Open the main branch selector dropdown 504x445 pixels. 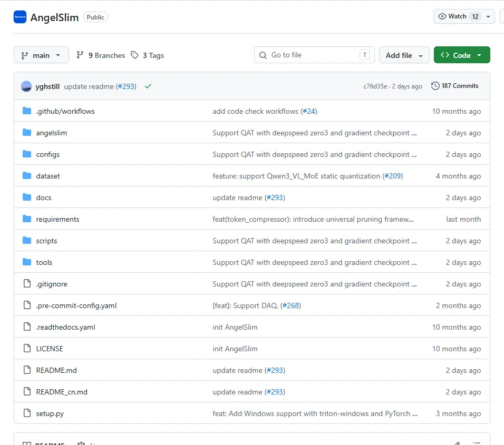[x=41, y=55]
